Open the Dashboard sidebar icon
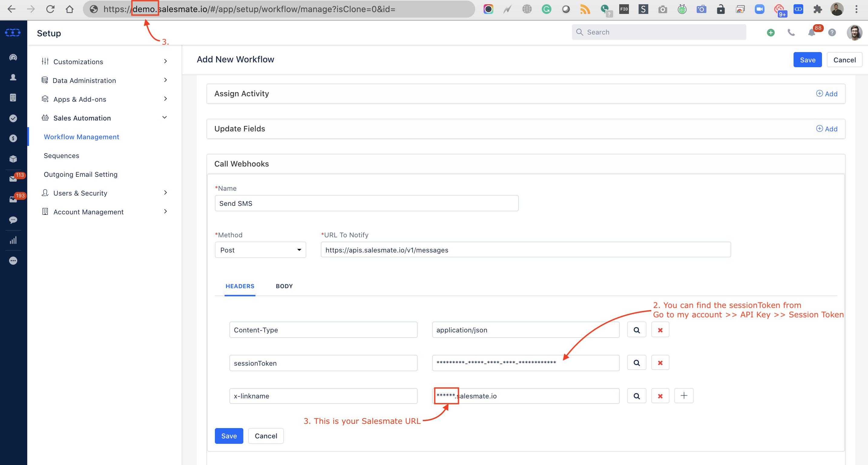 click(x=13, y=57)
